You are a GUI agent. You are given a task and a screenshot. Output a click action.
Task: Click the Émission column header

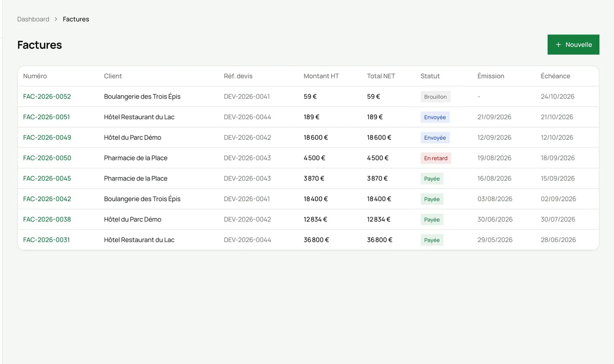[491, 76]
